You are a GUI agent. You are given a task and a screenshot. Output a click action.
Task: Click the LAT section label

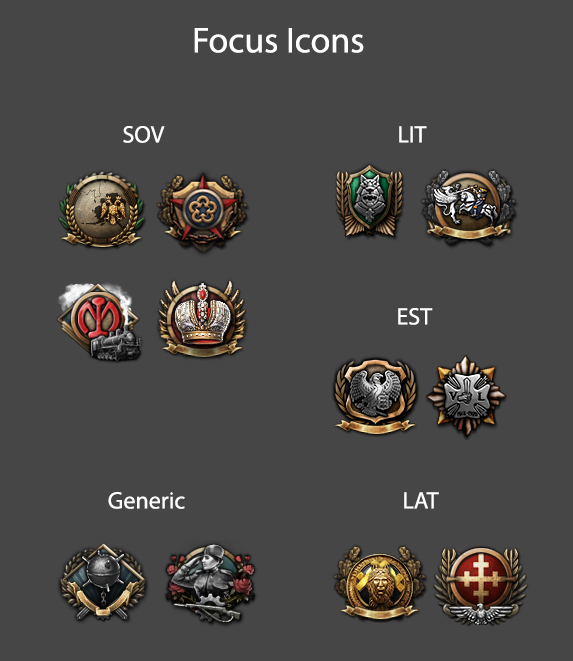[x=420, y=501]
